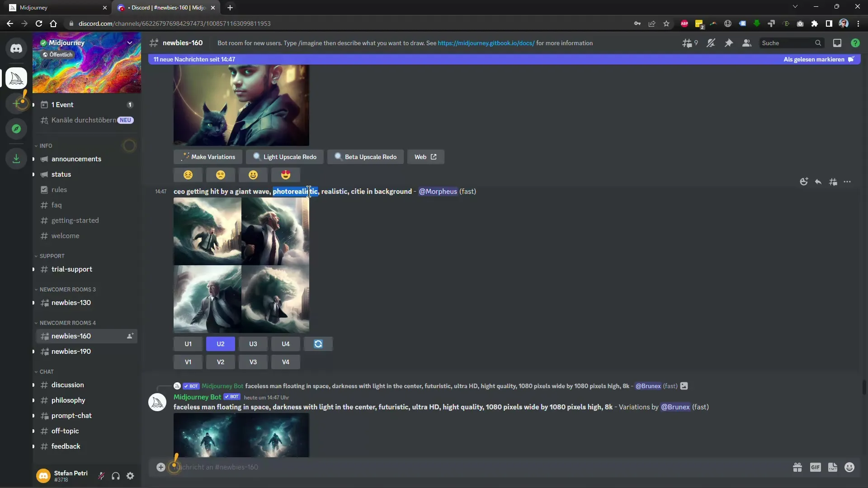Navigate to #getting-started channel

click(x=75, y=220)
